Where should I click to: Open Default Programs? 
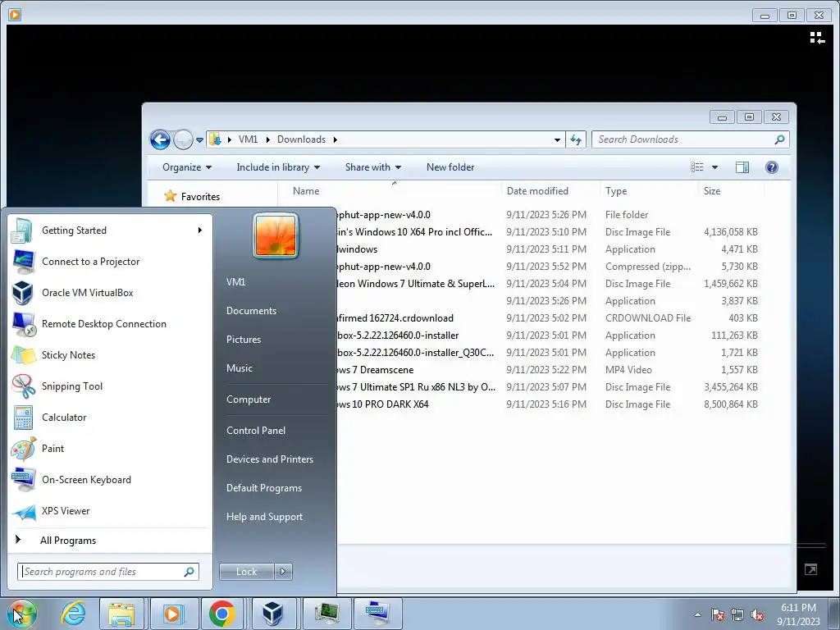click(263, 488)
